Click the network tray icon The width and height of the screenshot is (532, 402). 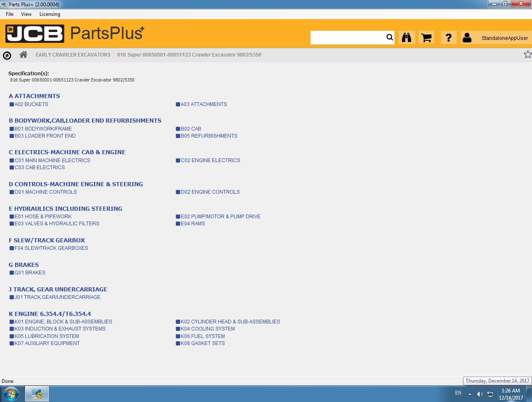point(490,394)
